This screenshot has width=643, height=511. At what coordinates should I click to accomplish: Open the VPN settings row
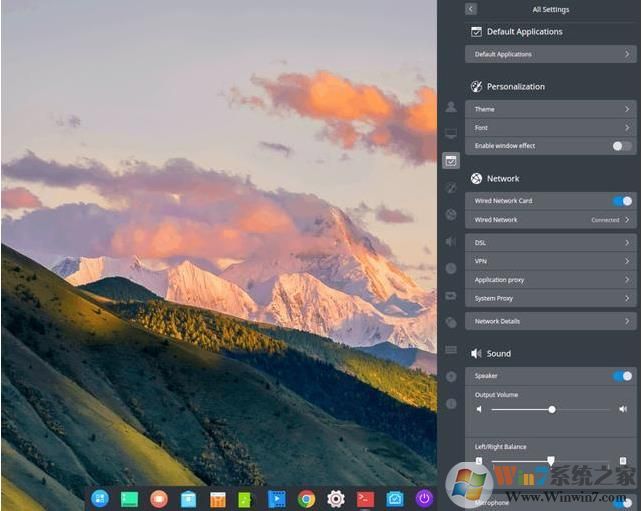(x=550, y=261)
